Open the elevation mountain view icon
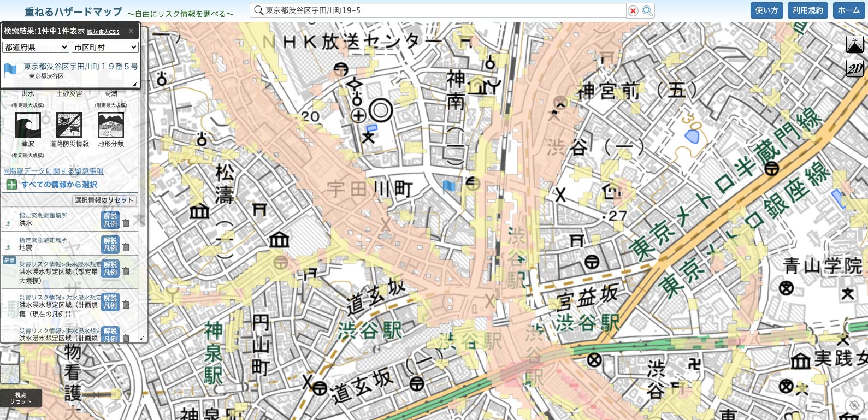Image resolution: width=868 pixels, height=420 pixels. click(x=854, y=44)
